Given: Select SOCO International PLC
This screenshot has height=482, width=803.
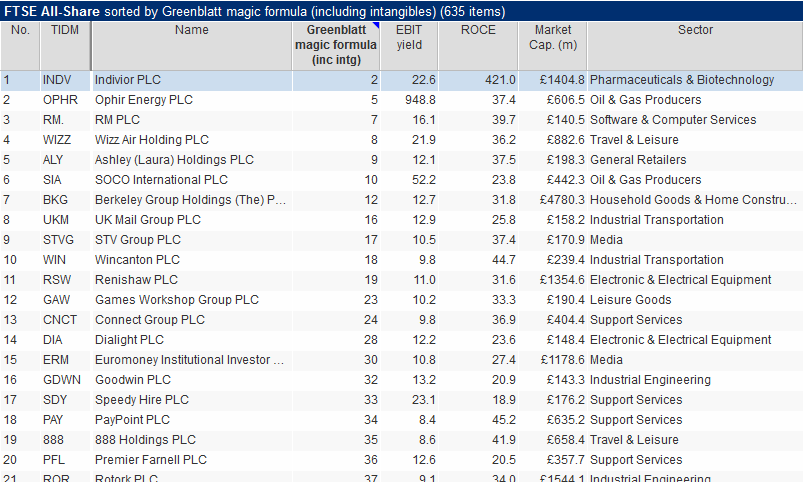Looking at the screenshot, I should [x=161, y=180].
